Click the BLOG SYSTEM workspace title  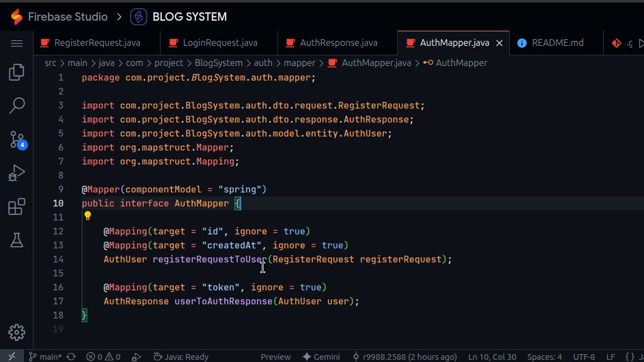point(189,17)
